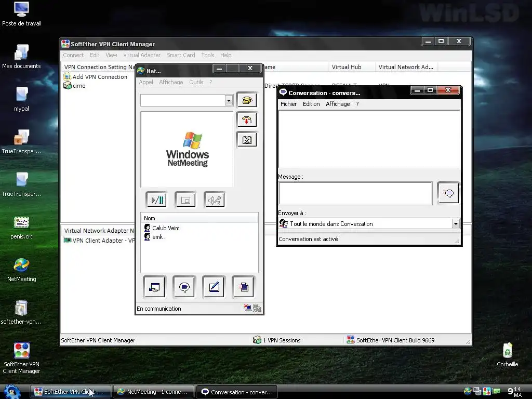Open the Whiteboard button in NetMeeting
532x399 pixels.
(x=214, y=287)
